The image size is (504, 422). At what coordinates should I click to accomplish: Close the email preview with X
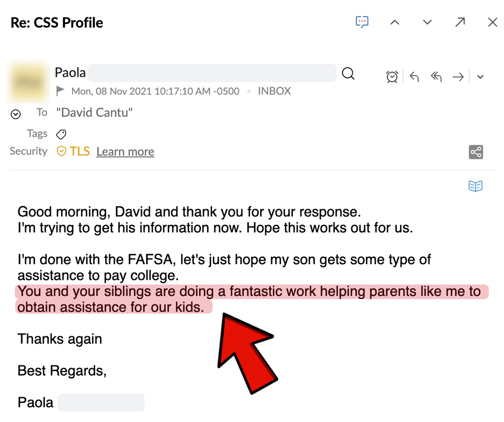[x=492, y=22]
